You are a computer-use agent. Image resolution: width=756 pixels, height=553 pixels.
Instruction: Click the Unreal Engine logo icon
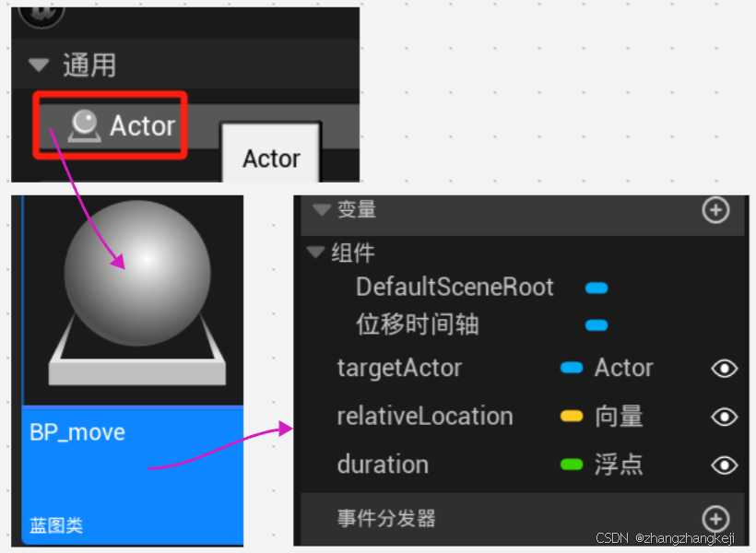pyautogui.click(x=41, y=18)
